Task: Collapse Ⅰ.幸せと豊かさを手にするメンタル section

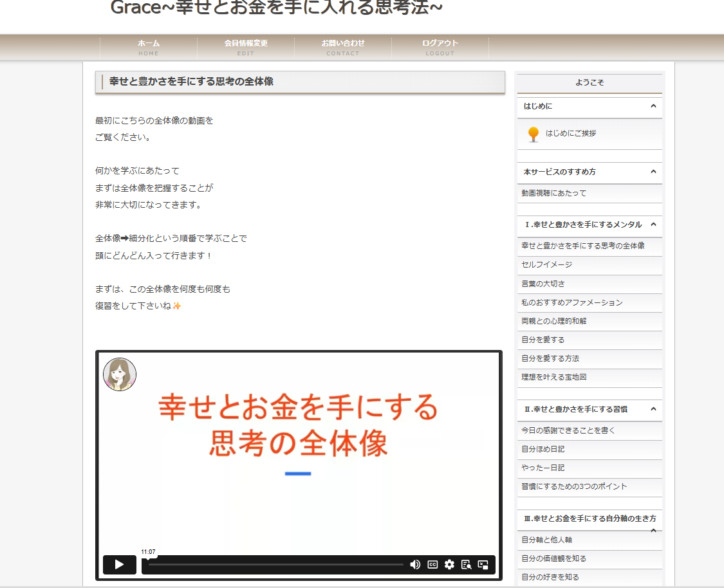Action: click(653, 225)
